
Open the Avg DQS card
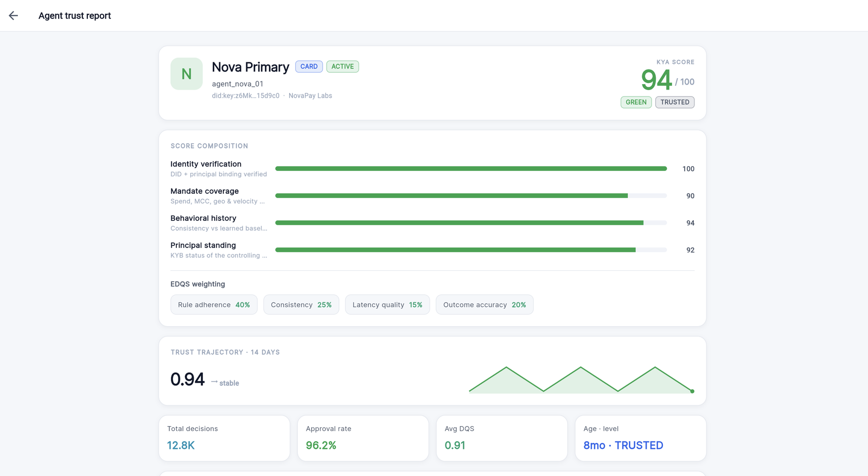[502, 438]
